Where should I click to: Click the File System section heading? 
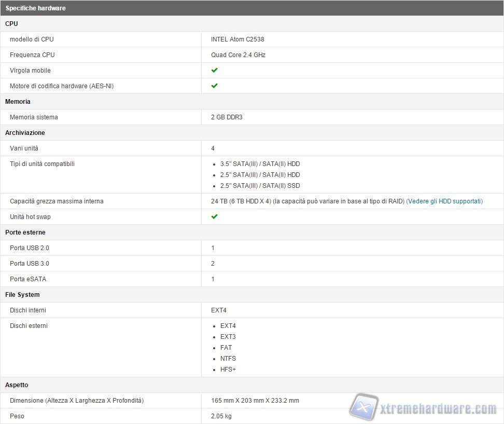pyautogui.click(x=22, y=295)
